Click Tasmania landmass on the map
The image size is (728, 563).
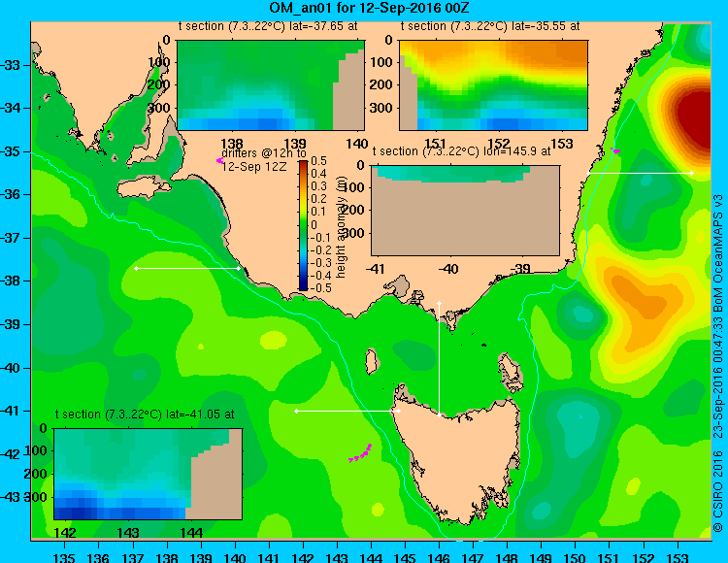460,459
